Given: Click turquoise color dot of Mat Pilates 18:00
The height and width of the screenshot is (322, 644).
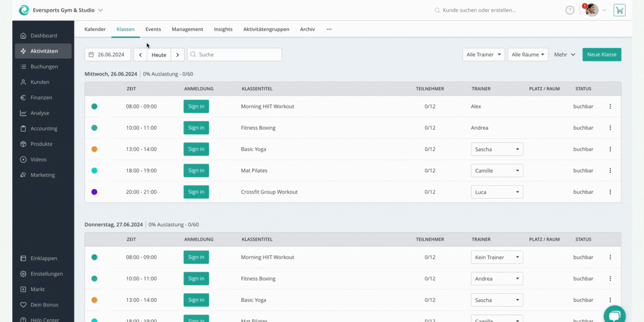Looking at the screenshot, I should click(94, 170).
